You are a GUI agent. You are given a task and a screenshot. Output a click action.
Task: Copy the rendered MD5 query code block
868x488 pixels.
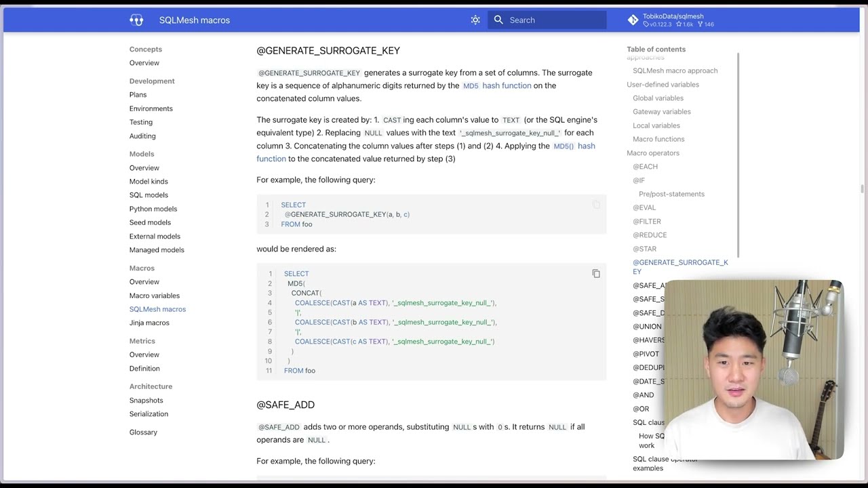(596, 274)
